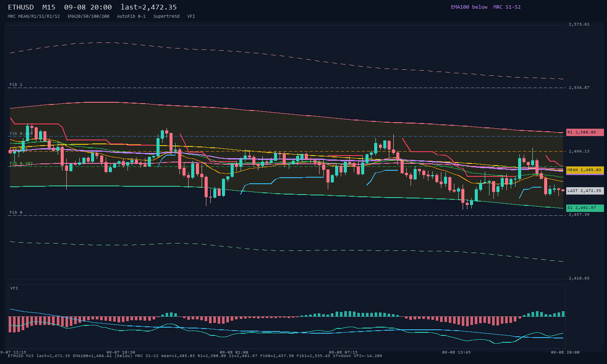Select the green S1 2,461.97 price tag
Screen dimensions: 607x364
pyautogui.click(x=585, y=208)
